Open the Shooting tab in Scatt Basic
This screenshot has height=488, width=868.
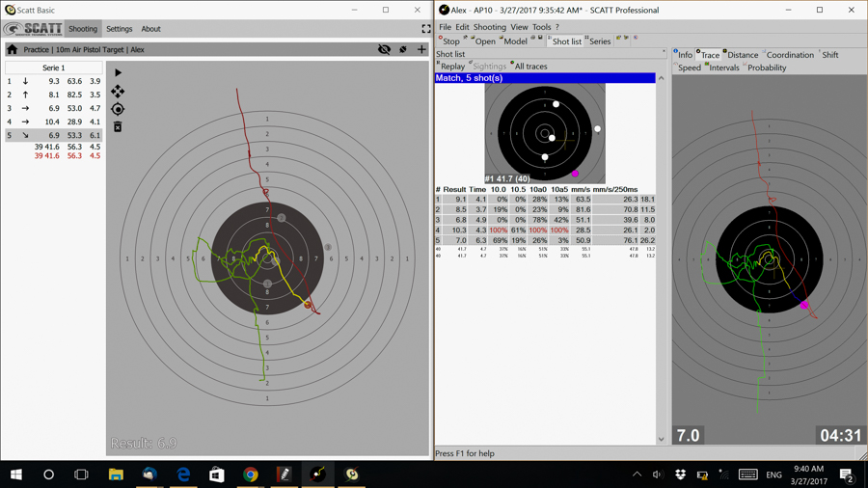[83, 29]
